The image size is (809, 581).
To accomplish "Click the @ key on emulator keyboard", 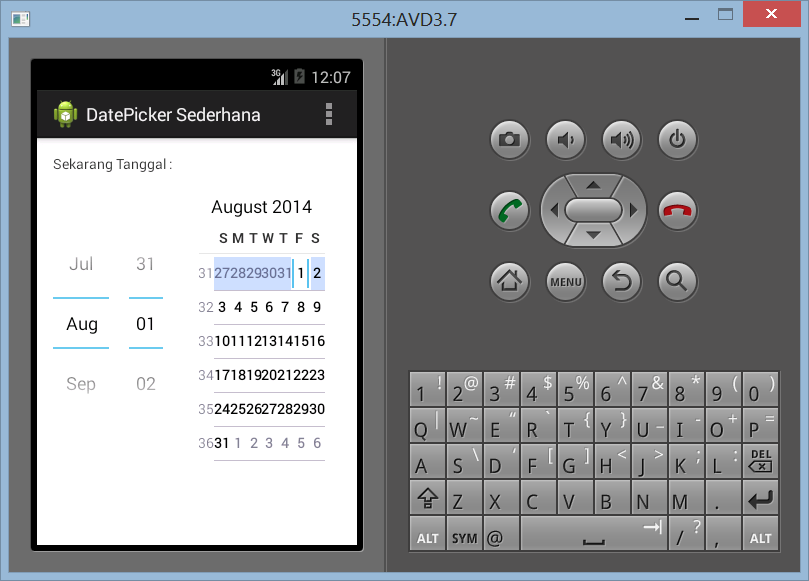I will [501, 534].
